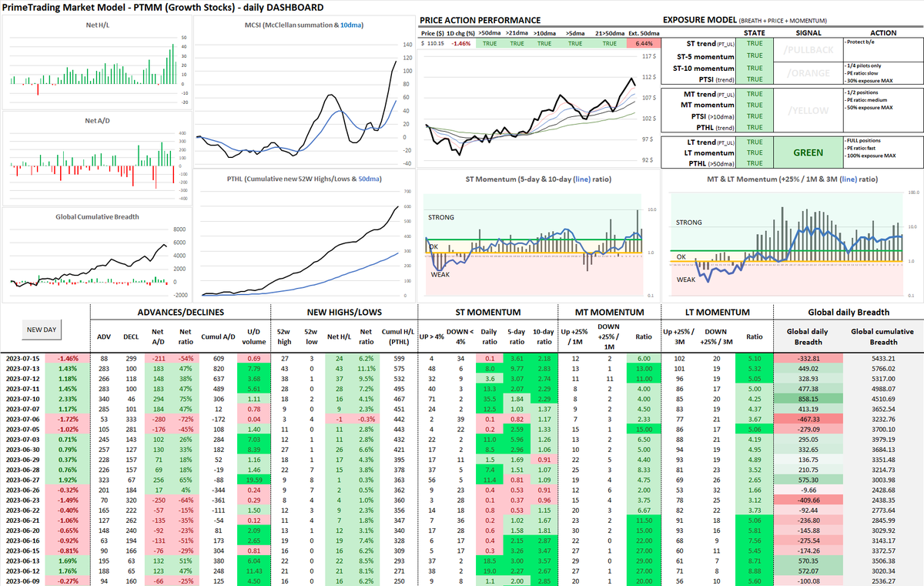Click the GREEN signal cell in Exposure Model
Image resolution: width=924 pixels, height=586 pixels.
(808, 152)
